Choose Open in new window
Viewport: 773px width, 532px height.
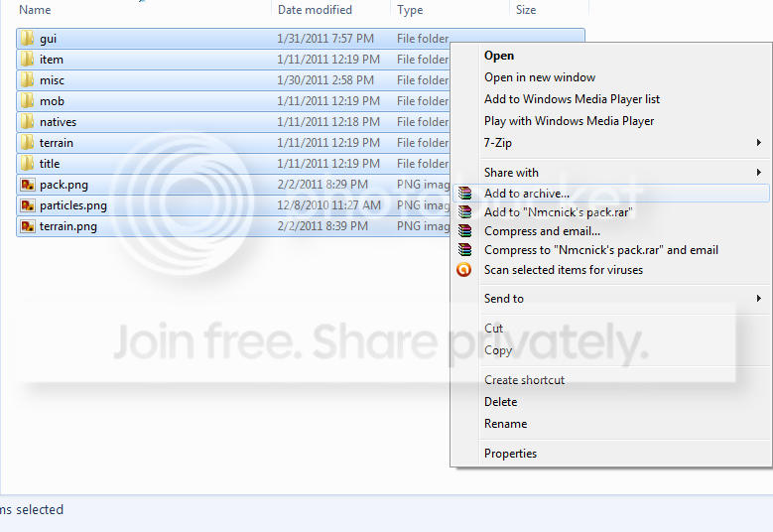coord(540,77)
